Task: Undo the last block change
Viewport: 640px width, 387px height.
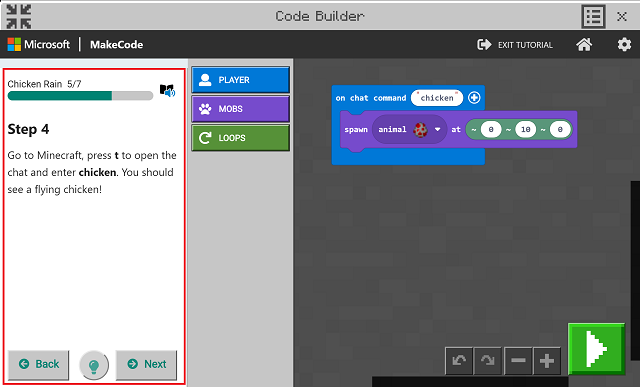Action: click(459, 361)
